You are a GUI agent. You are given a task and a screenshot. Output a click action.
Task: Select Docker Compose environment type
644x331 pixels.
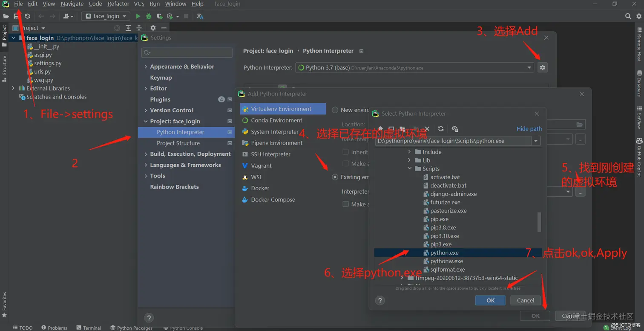pyautogui.click(x=273, y=200)
